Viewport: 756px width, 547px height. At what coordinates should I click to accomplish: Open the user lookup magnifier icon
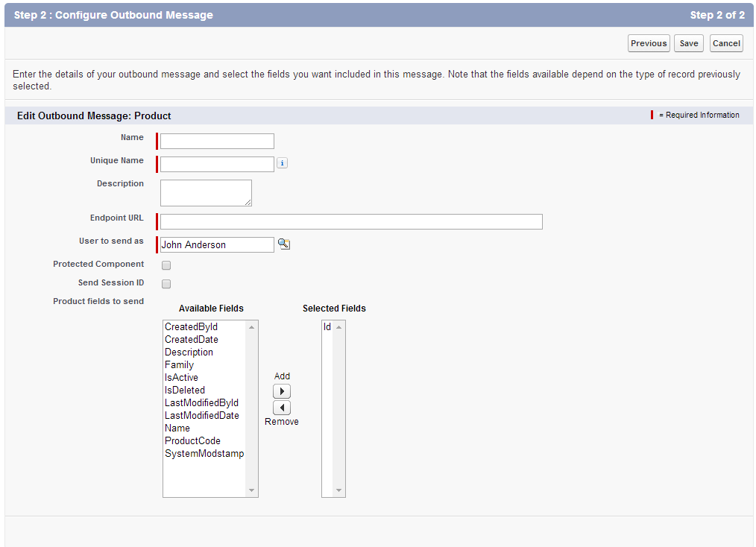click(284, 244)
